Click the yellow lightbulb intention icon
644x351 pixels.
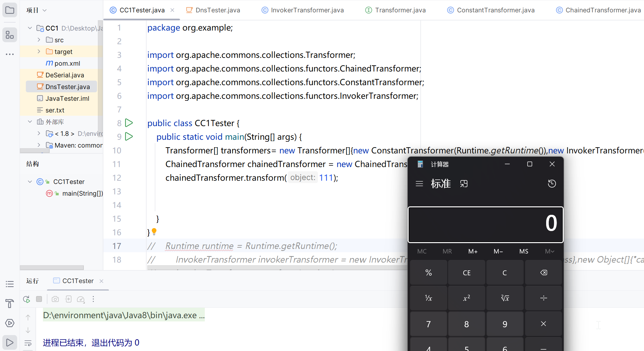click(x=154, y=231)
